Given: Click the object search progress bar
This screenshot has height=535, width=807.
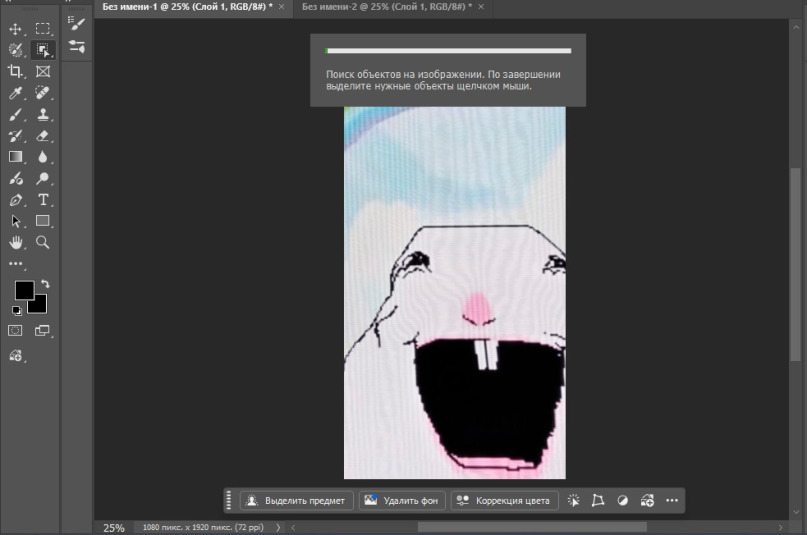Looking at the screenshot, I should tap(448, 51).
